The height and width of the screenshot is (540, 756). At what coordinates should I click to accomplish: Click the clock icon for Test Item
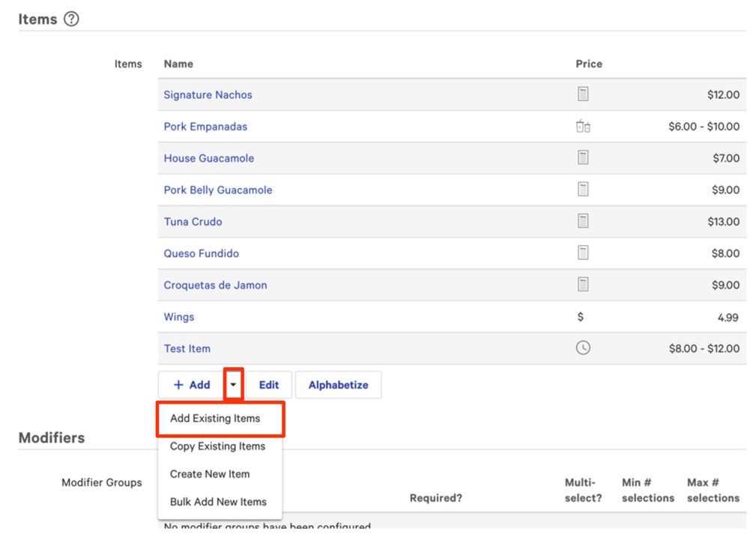pos(583,348)
